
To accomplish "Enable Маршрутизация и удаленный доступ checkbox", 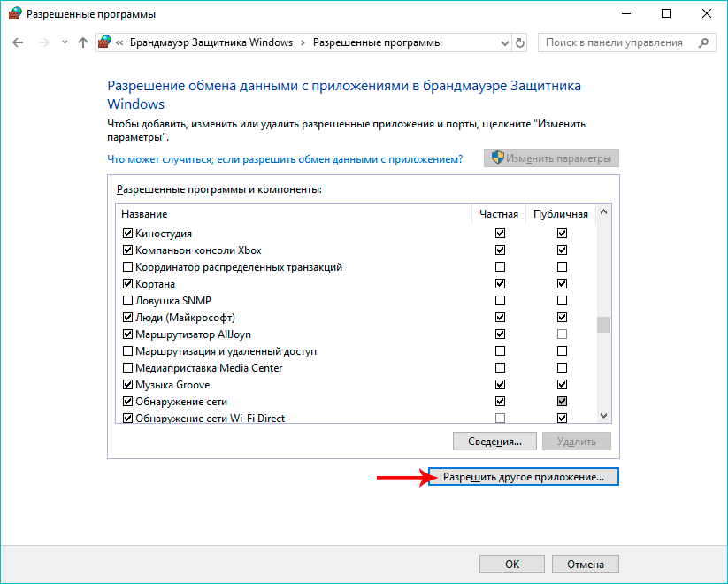I will pyautogui.click(x=127, y=350).
